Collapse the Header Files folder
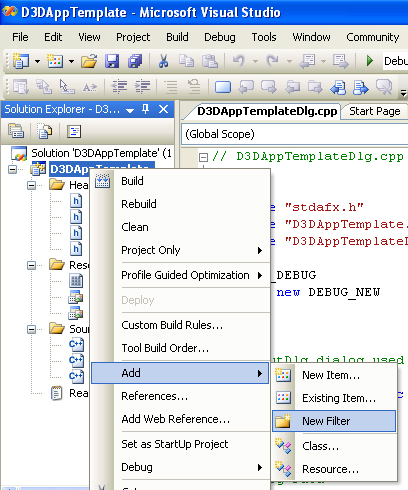The height and width of the screenshot is (490, 408). point(32,185)
